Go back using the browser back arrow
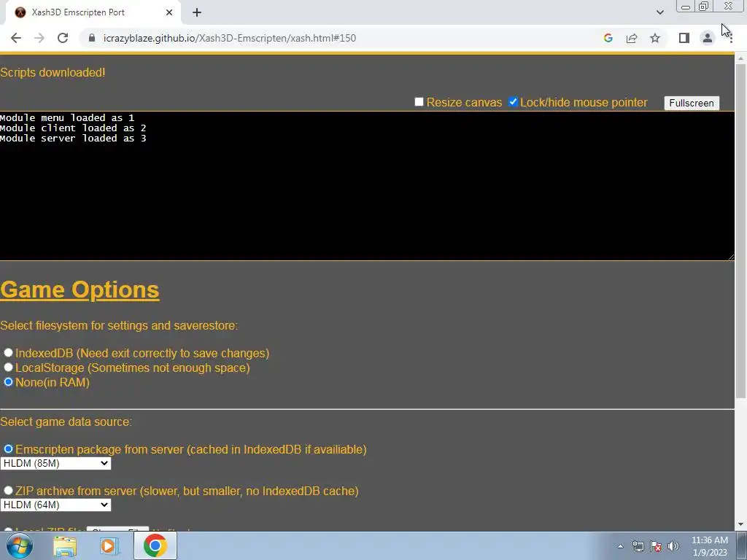 point(16,38)
